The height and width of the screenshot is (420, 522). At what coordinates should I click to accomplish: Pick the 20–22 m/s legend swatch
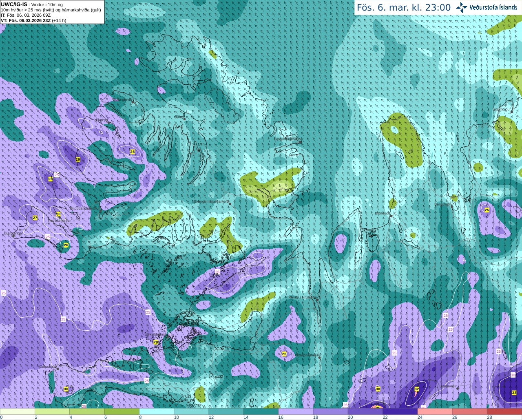pyautogui.click(x=365, y=411)
